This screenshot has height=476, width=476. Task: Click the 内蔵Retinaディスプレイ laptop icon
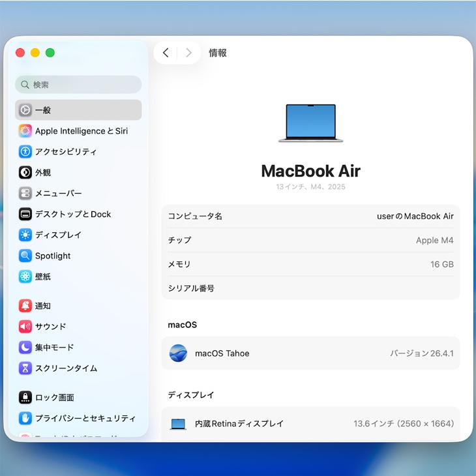[x=178, y=424]
